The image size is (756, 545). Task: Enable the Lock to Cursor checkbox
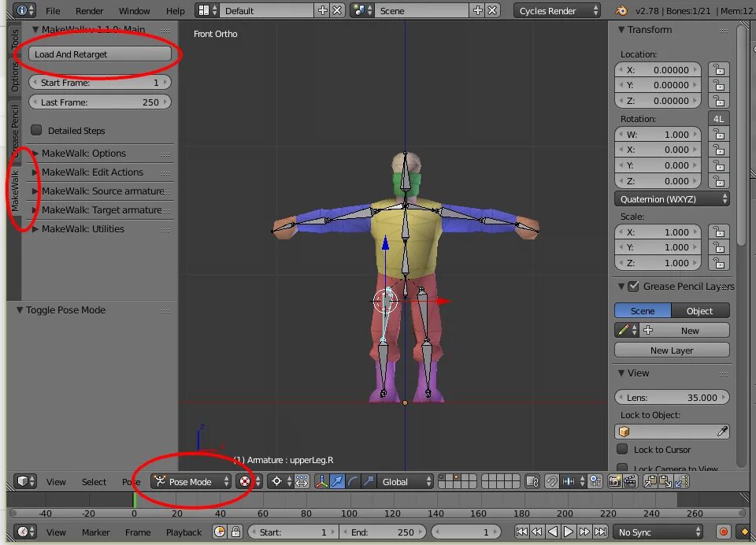622,449
